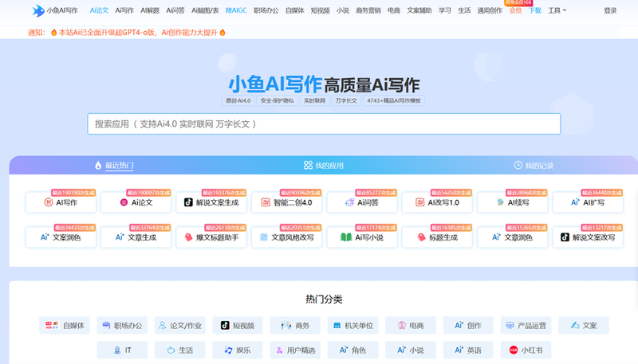Image resolution: width=638 pixels, height=364 pixels.
Task: Click the 实时联网 tag
Action: pos(314,100)
